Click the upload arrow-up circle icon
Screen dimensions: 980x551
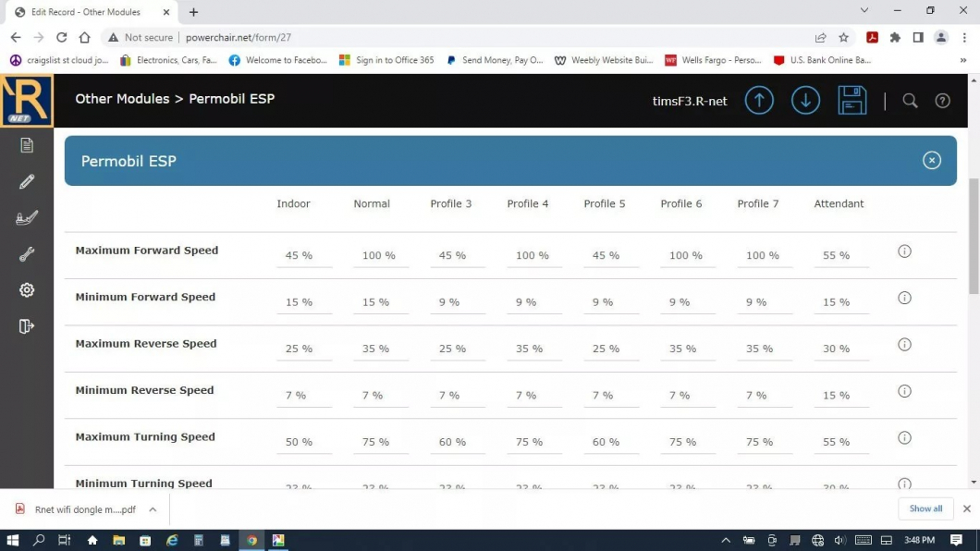[759, 101]
